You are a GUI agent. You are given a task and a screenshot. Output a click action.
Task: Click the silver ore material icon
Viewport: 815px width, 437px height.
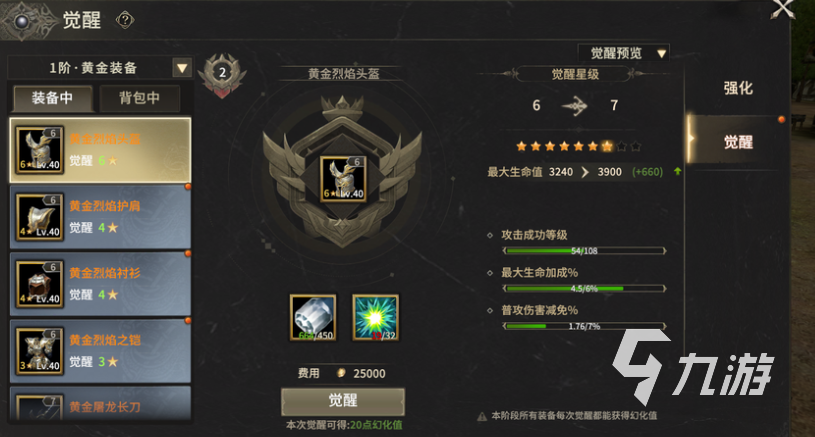pos(313,317)
